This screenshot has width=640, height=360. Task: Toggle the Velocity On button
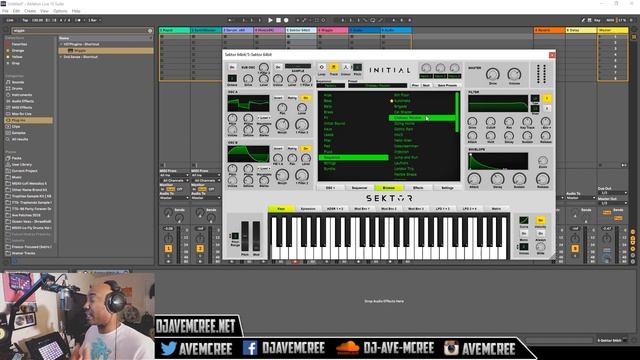pyautogui.click(x=540, y=220)
